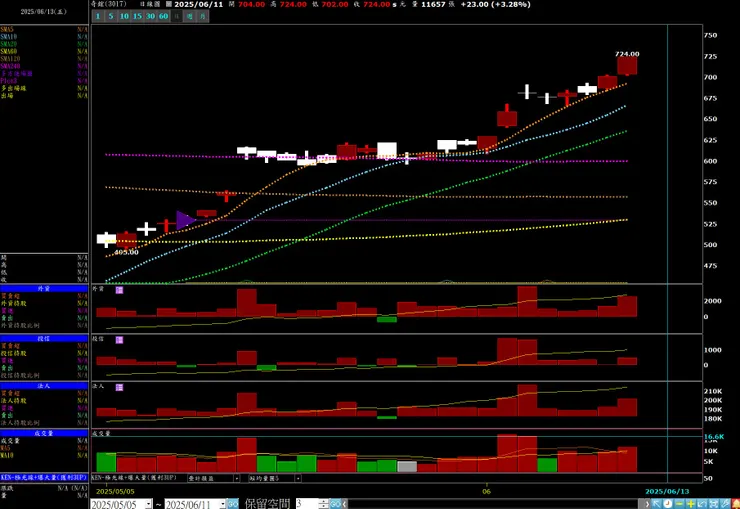Select the KEN strategy blue header in sidebar
740x509 pixels.
pyautogui.click(x=44, y=477)
